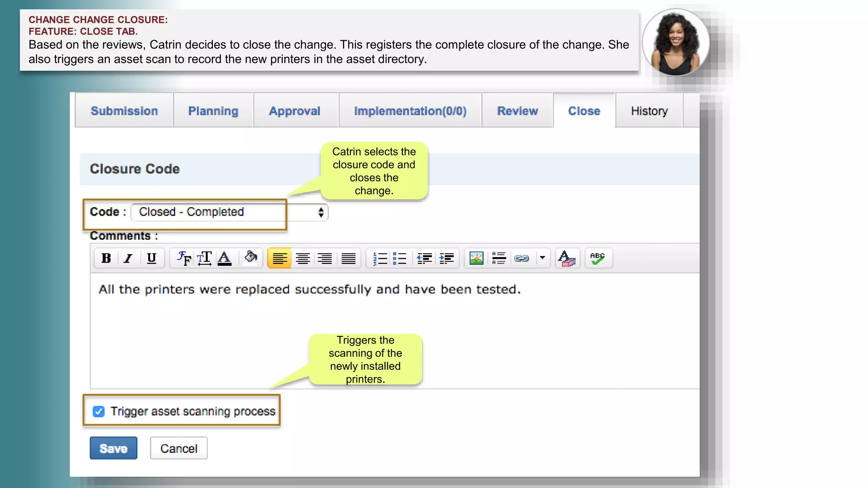Click into the comments text area
The height and width of the screenshot is (488, 868).
click(x=394, y=330)
